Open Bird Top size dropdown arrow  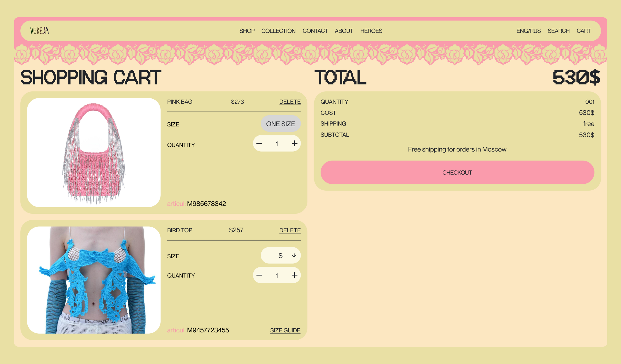point(294,255)
